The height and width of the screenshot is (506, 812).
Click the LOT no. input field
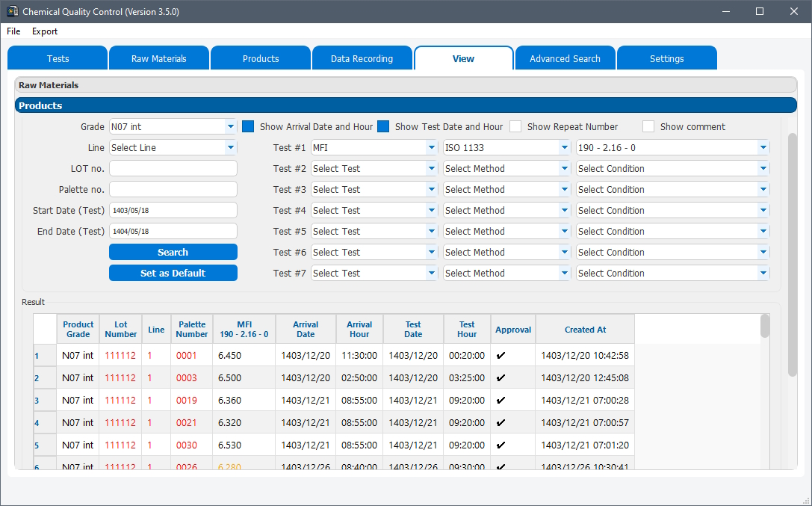pyautogui.click(x=173, y=169)
